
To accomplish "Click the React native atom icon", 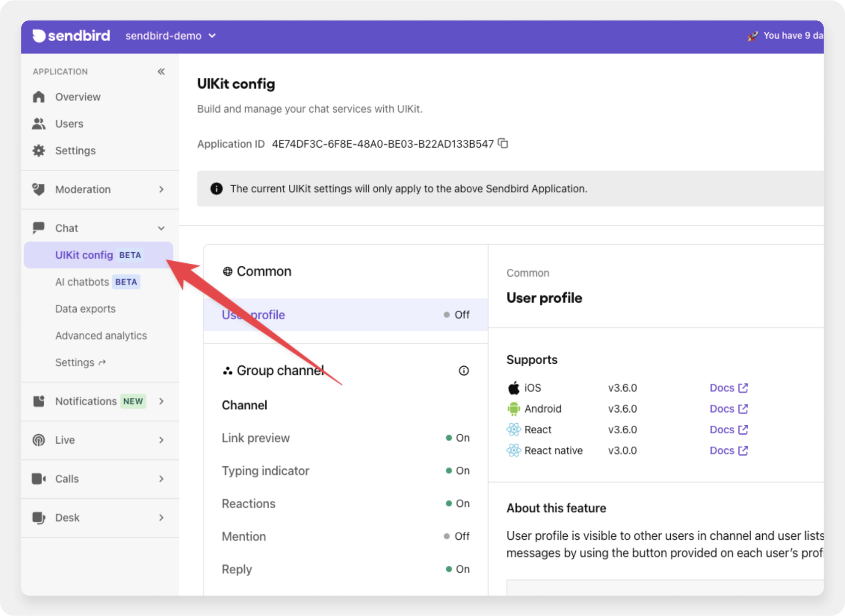I will coord(514,451).
